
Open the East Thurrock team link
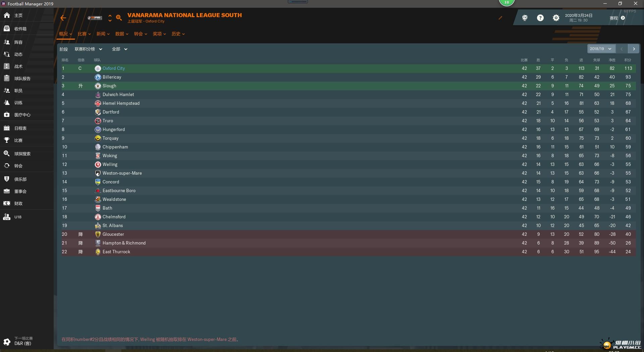pos(116,252)
